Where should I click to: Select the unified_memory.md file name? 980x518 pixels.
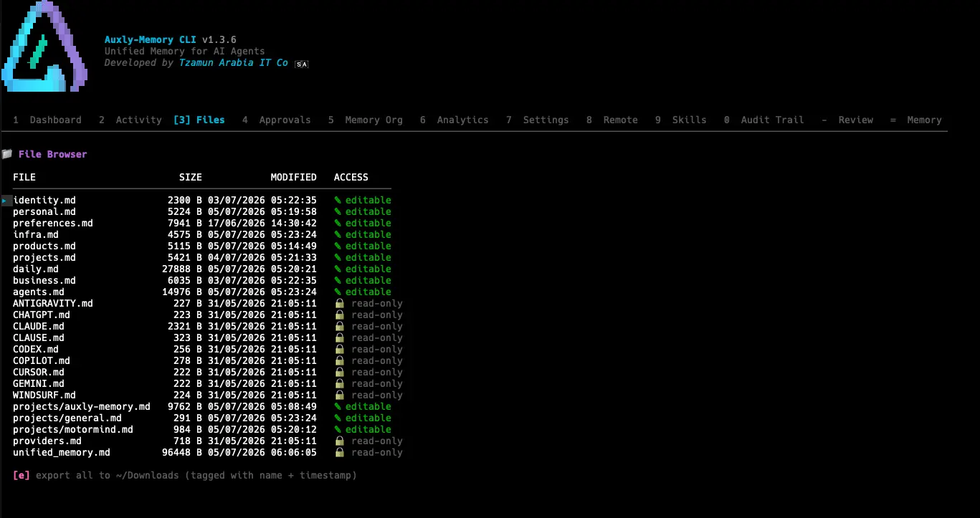[62, 452]
